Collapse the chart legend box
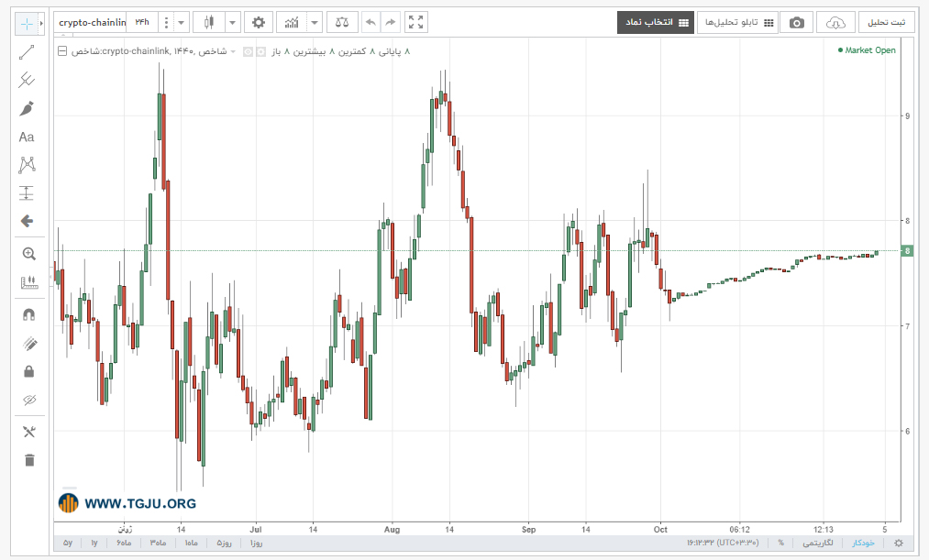This screenshot has height=560, width=929. pyautogui.click(x=62, y=51)
